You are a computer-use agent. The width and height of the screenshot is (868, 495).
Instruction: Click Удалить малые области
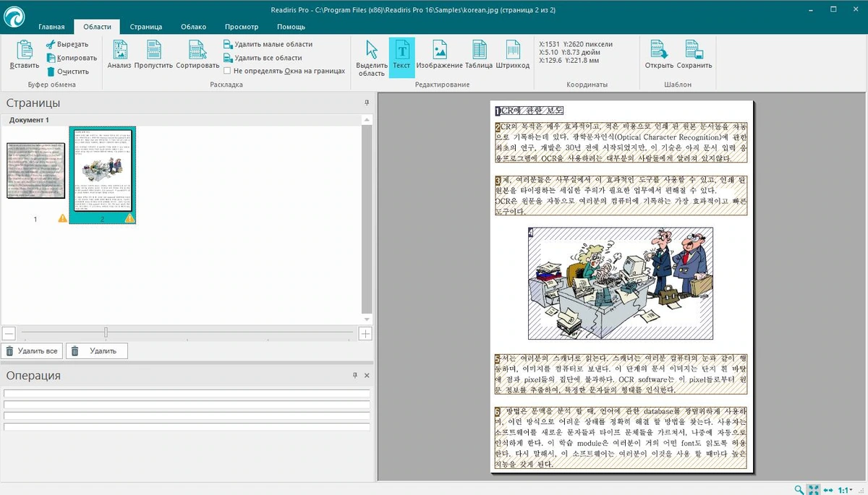coord(268,45)
